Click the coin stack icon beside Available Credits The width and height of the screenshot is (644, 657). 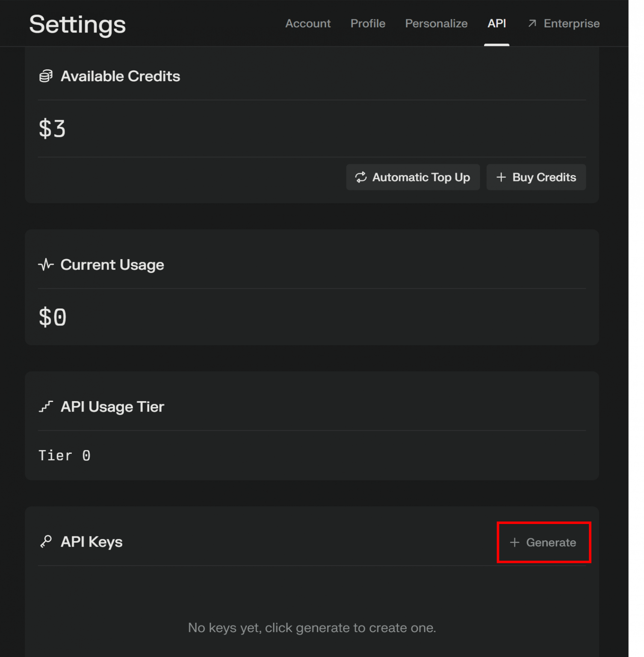click(x=46, y=76)
